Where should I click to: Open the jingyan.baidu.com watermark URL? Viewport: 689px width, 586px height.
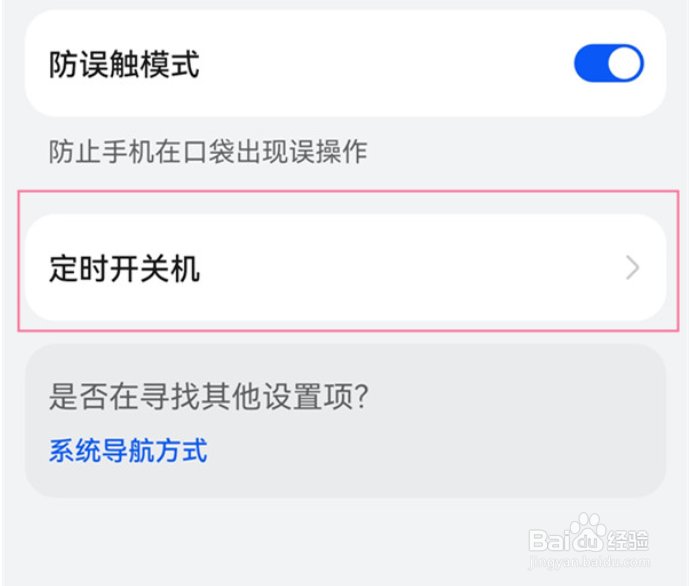pyautogui.click(x=589, y=562)
